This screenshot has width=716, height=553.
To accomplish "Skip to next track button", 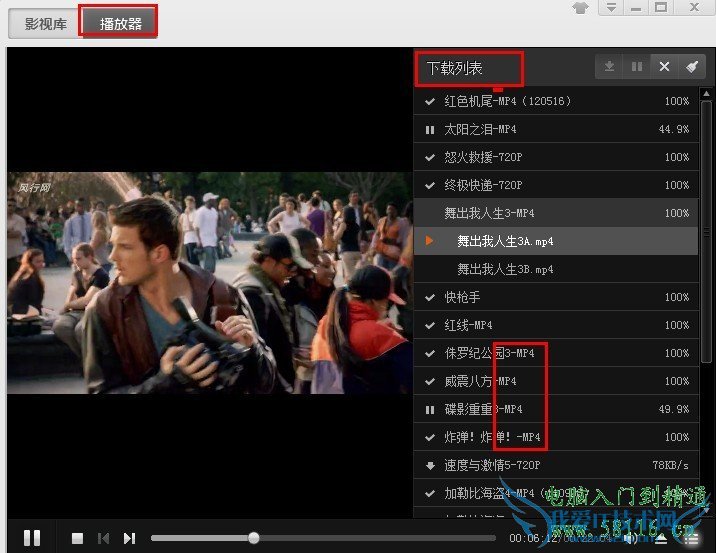I will 129,538.
